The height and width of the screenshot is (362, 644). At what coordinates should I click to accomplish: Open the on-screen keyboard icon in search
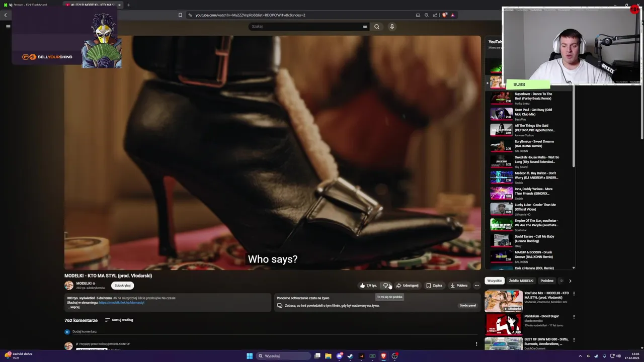[x=365, y=27]
